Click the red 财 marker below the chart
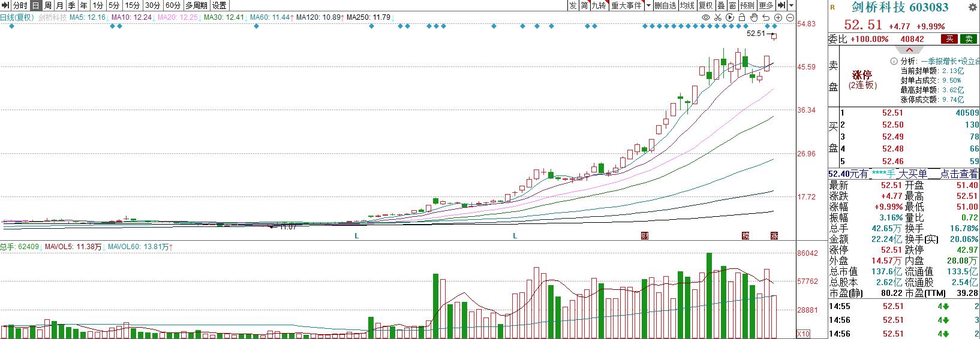Viewport: 980px width, 339px height. point(645,236)
